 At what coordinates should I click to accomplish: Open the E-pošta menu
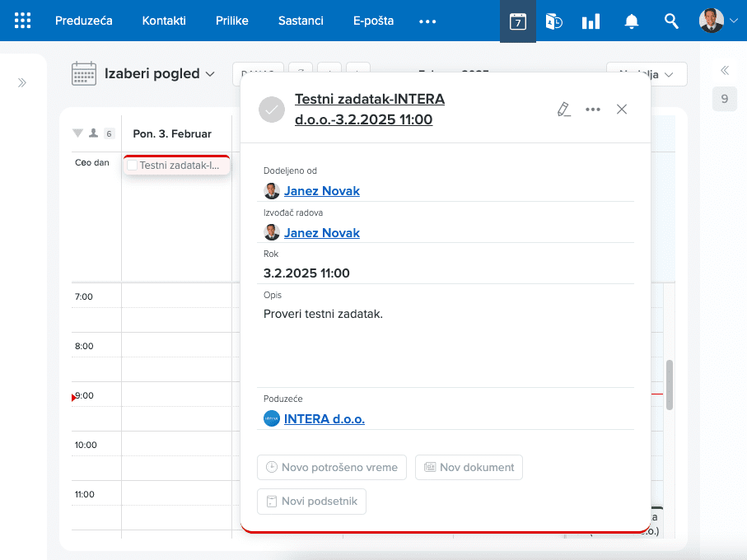[374, 21]
